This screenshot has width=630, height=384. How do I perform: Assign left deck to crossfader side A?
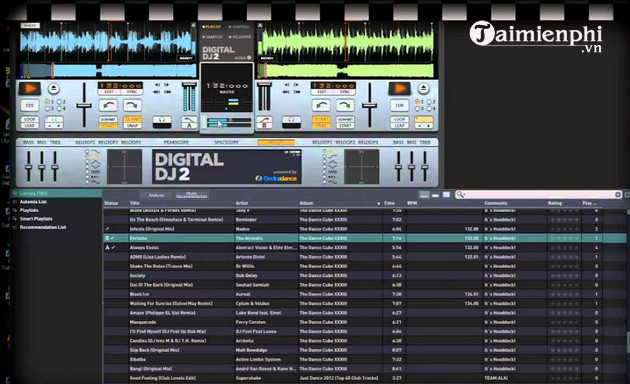point(189,122)
